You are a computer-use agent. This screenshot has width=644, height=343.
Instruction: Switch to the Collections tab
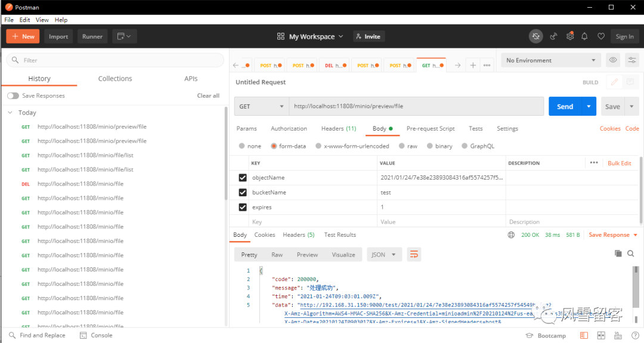pyautogui.click(x=115, y=79)
